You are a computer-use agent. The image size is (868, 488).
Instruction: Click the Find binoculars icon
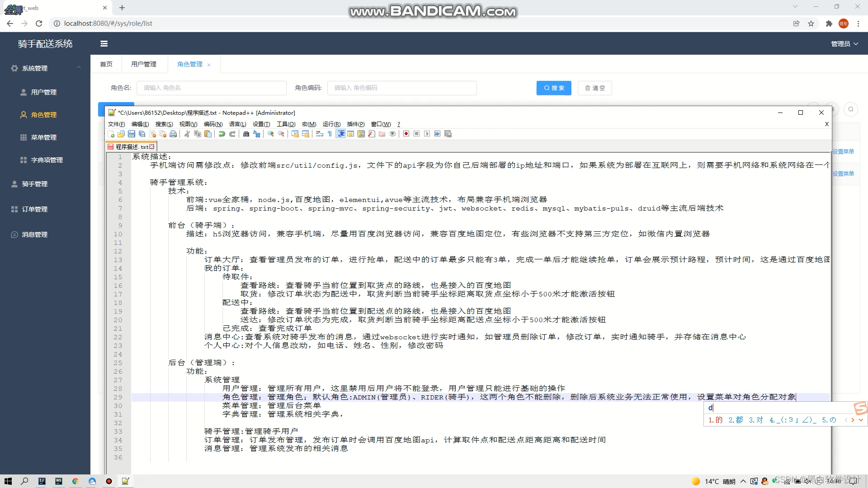pos(246,134)
